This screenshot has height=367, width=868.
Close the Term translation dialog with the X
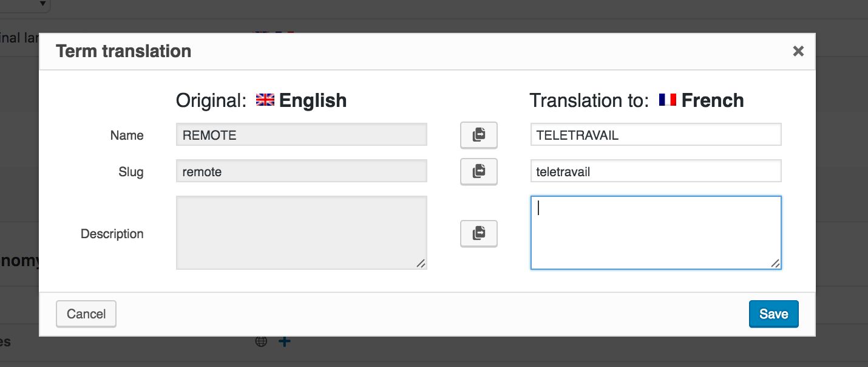(798, 51)
